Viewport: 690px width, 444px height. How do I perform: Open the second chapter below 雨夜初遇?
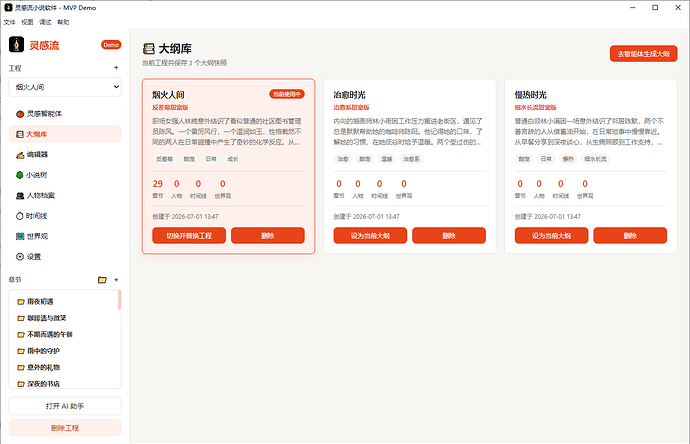[63, 334]
